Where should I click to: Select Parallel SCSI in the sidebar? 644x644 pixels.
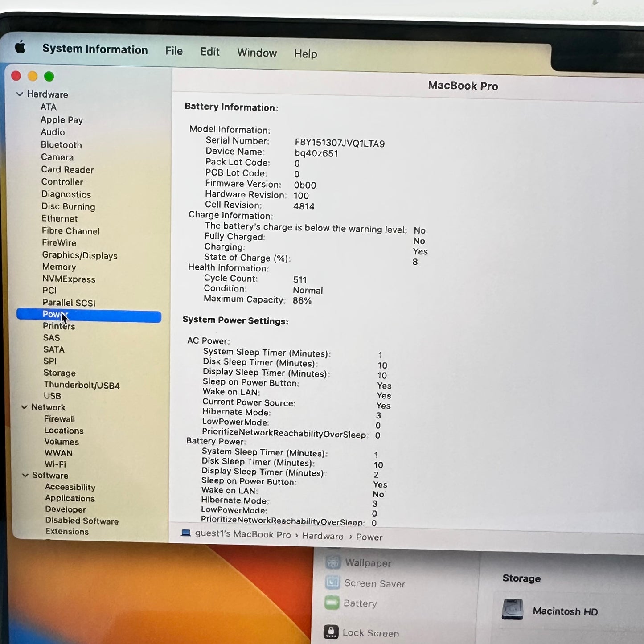[69, 303]
